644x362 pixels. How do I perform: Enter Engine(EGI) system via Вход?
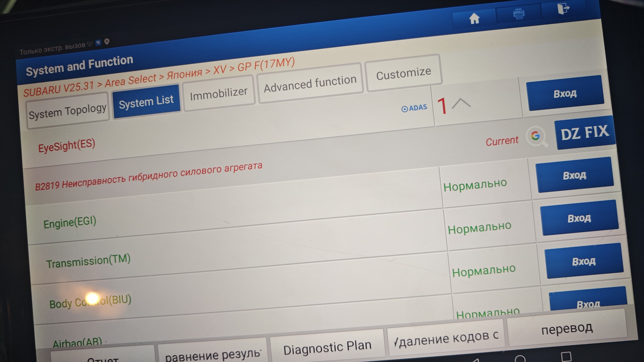click(574, 175)
